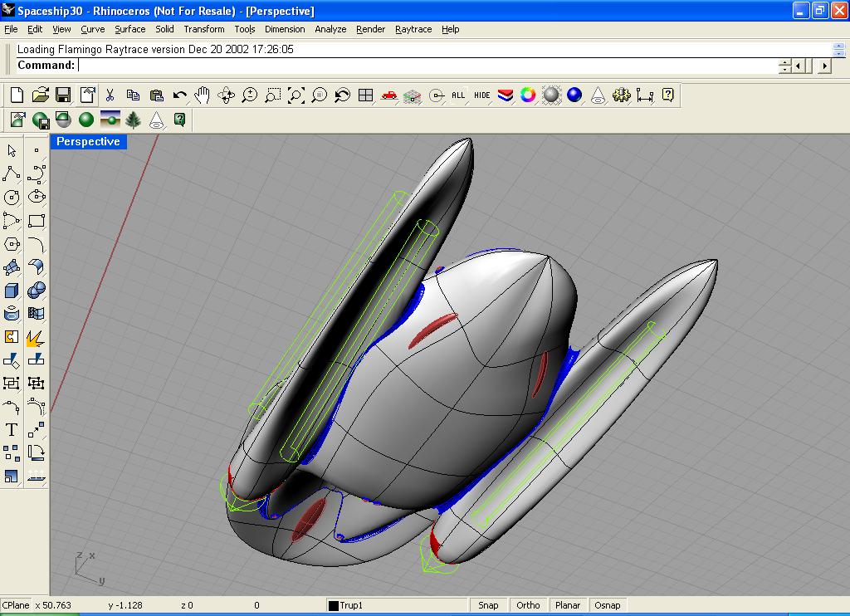Open the Solid menu
Screen dimensions: 850x616
coord(165,29)
